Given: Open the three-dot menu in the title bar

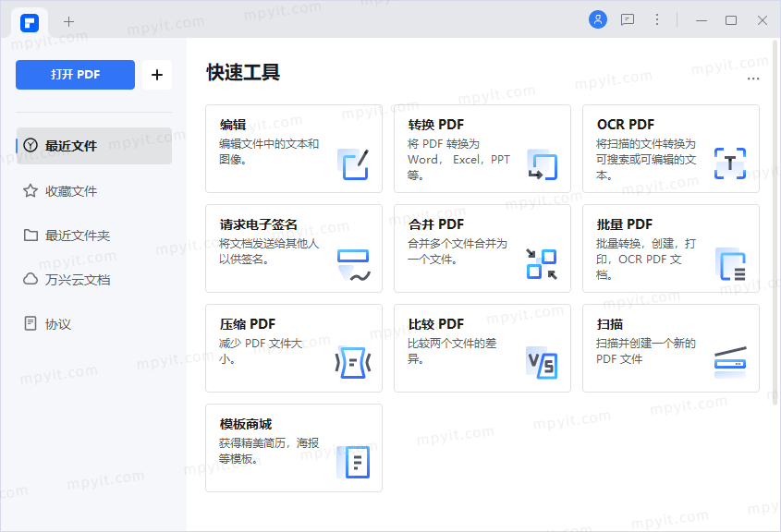Looking at the screenshot, I should pyautogui.click(x=655, y=19).
